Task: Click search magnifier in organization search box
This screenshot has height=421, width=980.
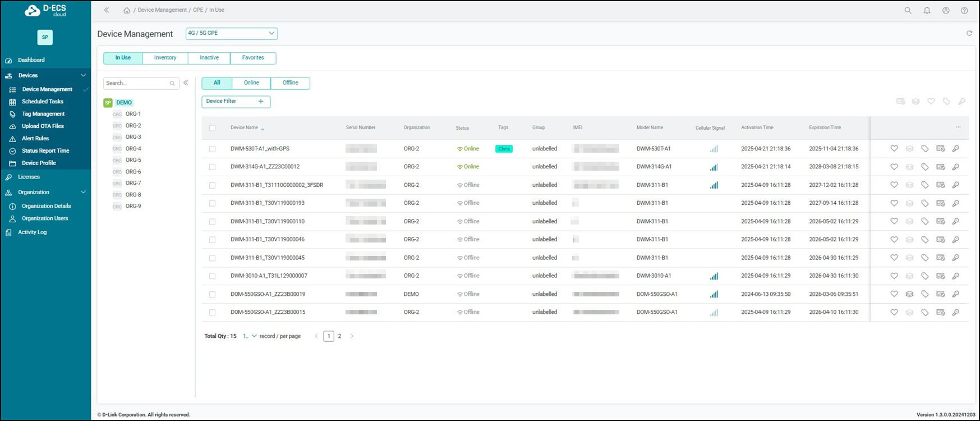Action: [172, 83]
